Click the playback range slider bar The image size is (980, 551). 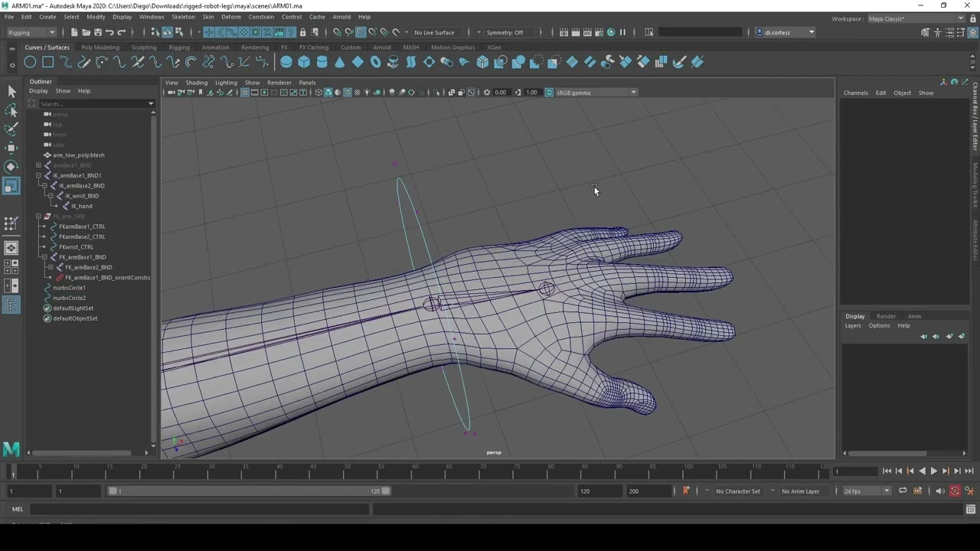click(248, 491)
